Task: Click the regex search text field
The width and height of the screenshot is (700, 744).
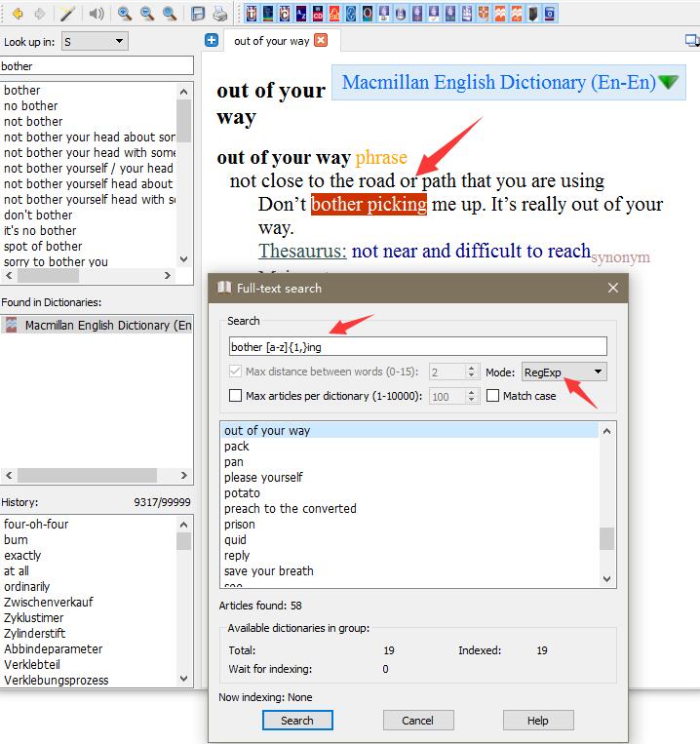Action: 418,347
